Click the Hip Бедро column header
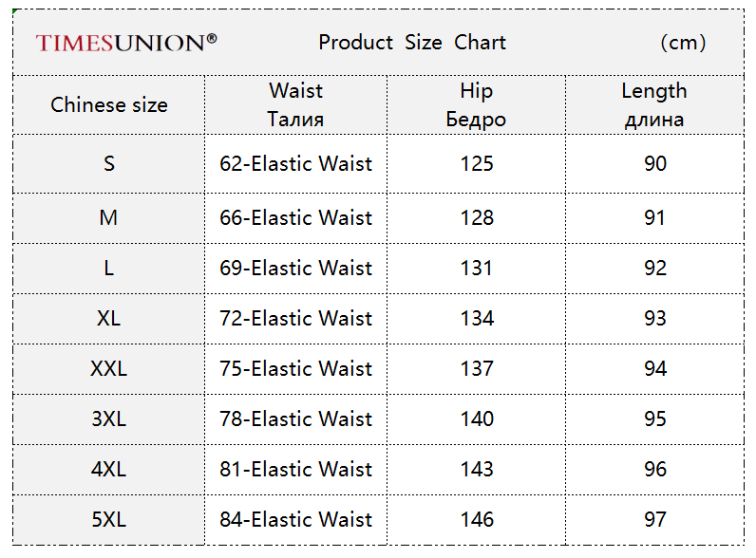This screenshot has width=756, height=558. (x=476, y=104)
